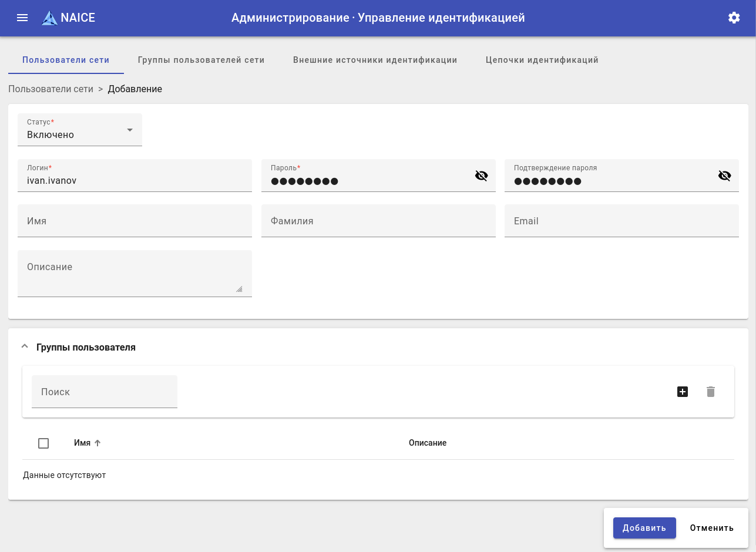Viewport: 756px width, 552px height.
Task: Click the delete trash icon
Action: tap(711, 392)
